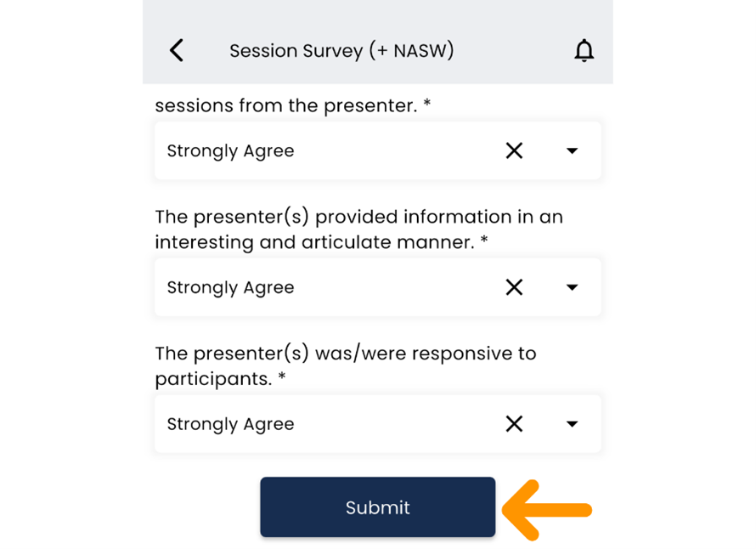Click the required asterisk after 'from the presenter.'
Image resolution: width=756 pixels, height=549 pixels.
[427, 106]
